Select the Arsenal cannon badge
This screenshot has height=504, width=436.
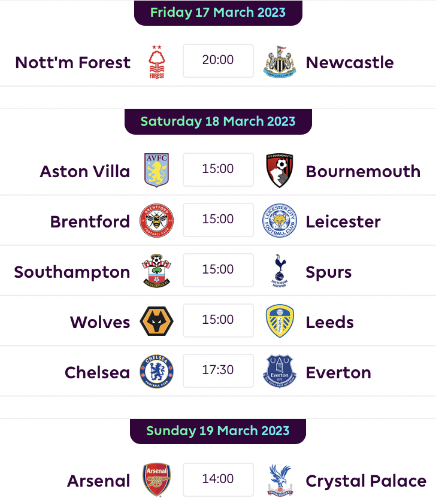click(x=156, y=479)
